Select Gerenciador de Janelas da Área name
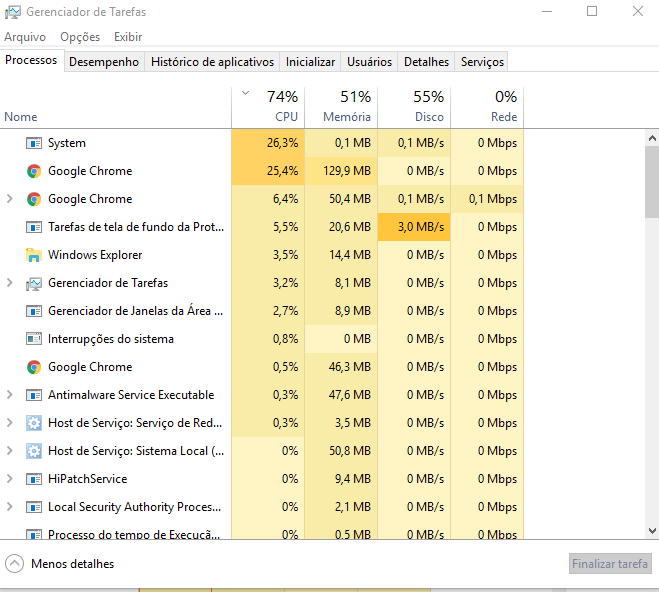Screen dimensions: 659x592 click(135, 311)
